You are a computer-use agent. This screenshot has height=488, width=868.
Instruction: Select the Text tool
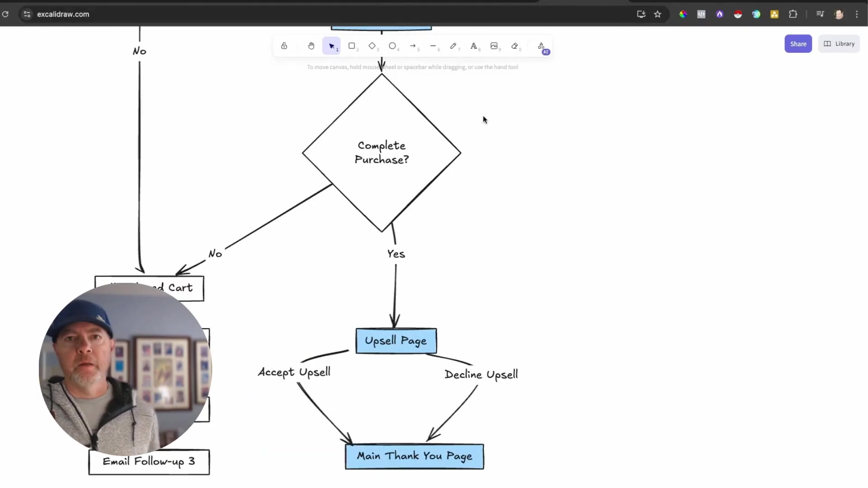point(474,46)
